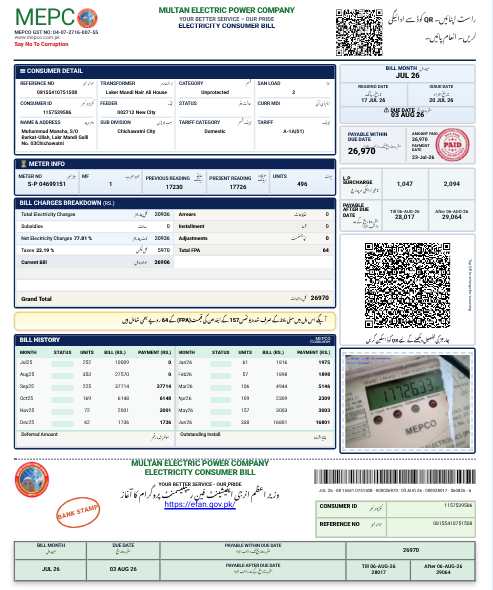
Task: Click the red Bank Stamp mark
Action: pyautogui.click(x=78, y=512)
